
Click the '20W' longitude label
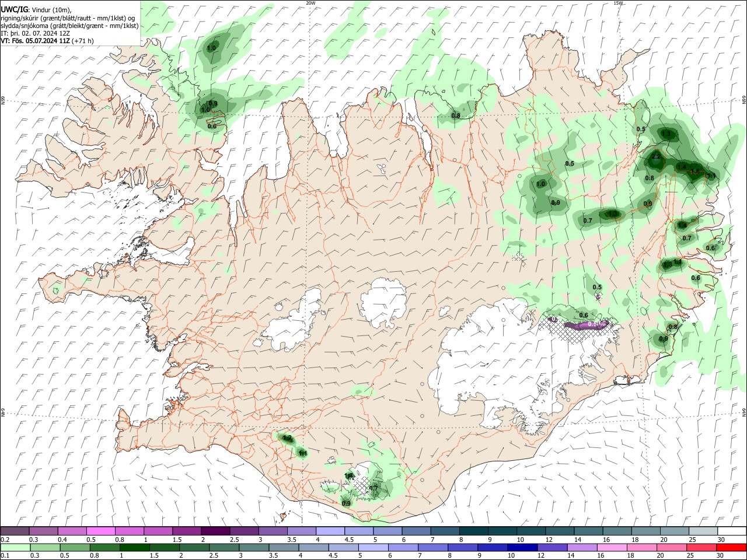pyautogui.click(x=310, y=3)
